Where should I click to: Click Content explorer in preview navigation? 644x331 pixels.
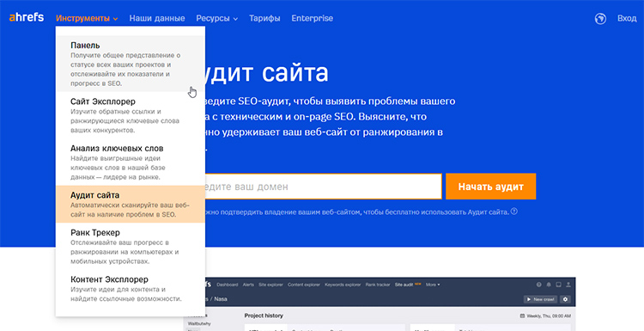(x=304, y=285)
